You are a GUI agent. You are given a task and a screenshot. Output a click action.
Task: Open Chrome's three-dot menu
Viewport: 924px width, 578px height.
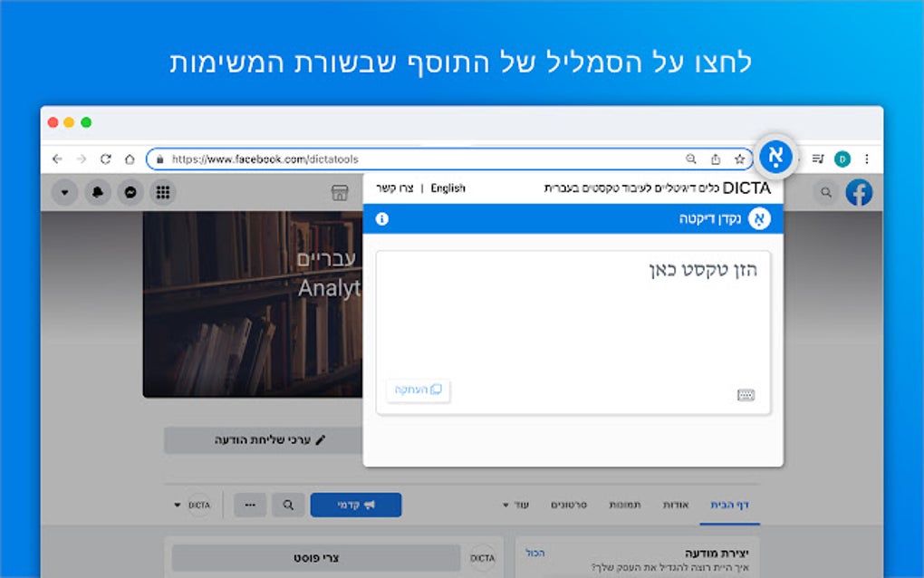click(865, 157)
